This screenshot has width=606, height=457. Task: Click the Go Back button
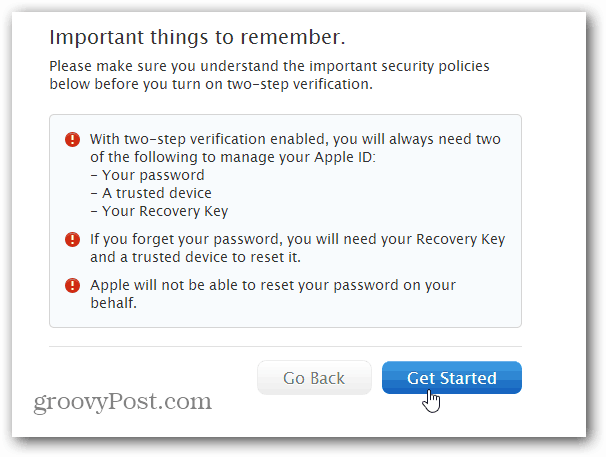click(x=314, y=378)
